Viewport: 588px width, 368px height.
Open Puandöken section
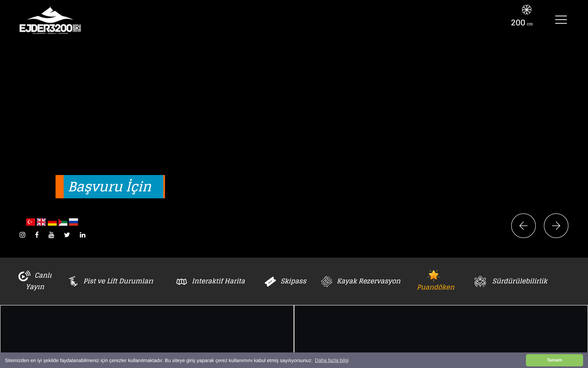(x=436, y=280)
